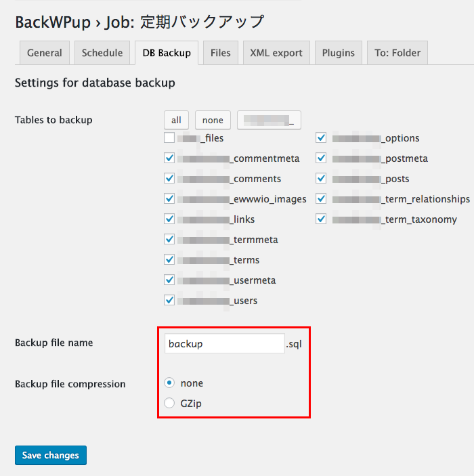Toggle the _terms table checkbox

point(169,259)
